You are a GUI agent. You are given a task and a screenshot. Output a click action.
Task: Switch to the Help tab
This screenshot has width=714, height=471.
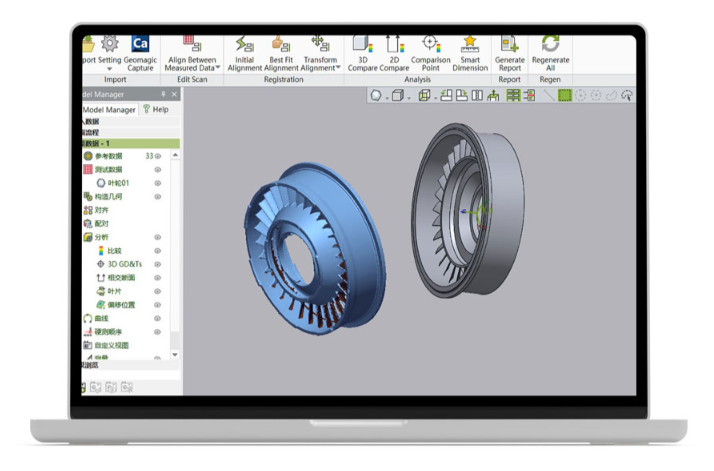[156, 109]
